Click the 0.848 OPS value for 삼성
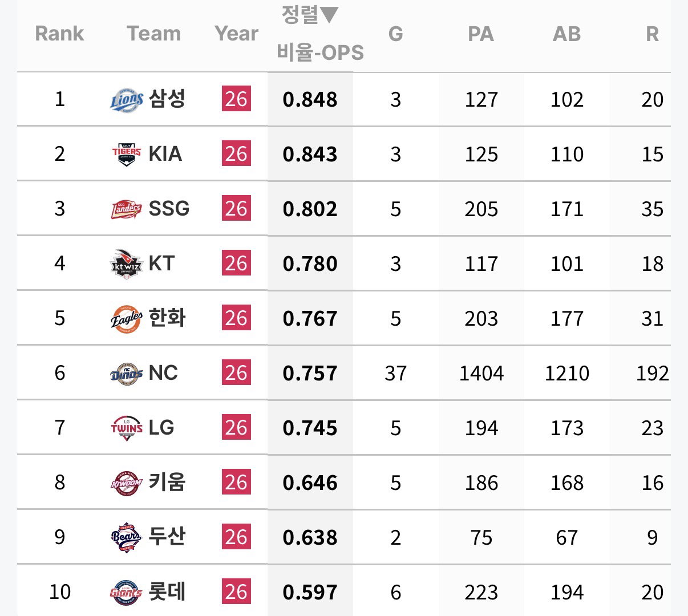688x616 pixels. [x=310, y=100]
